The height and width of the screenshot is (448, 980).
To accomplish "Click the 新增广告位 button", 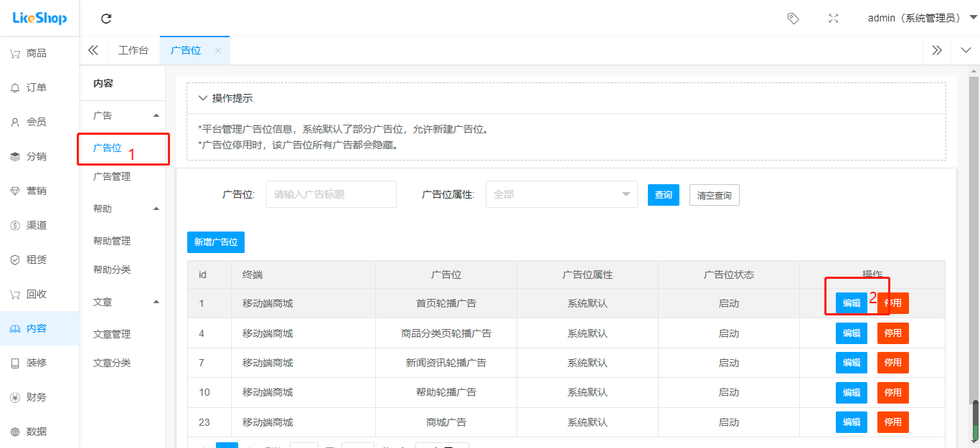I will click(x=216, y=242).
